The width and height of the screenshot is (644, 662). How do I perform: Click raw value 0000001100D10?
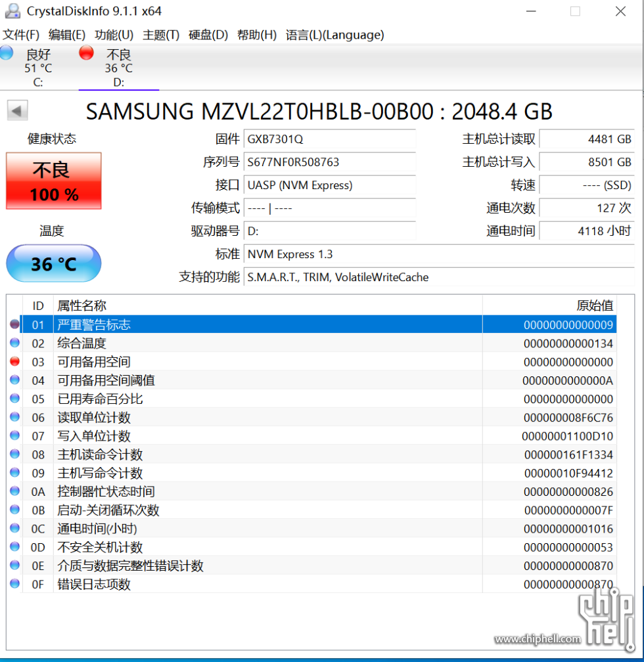568,436
